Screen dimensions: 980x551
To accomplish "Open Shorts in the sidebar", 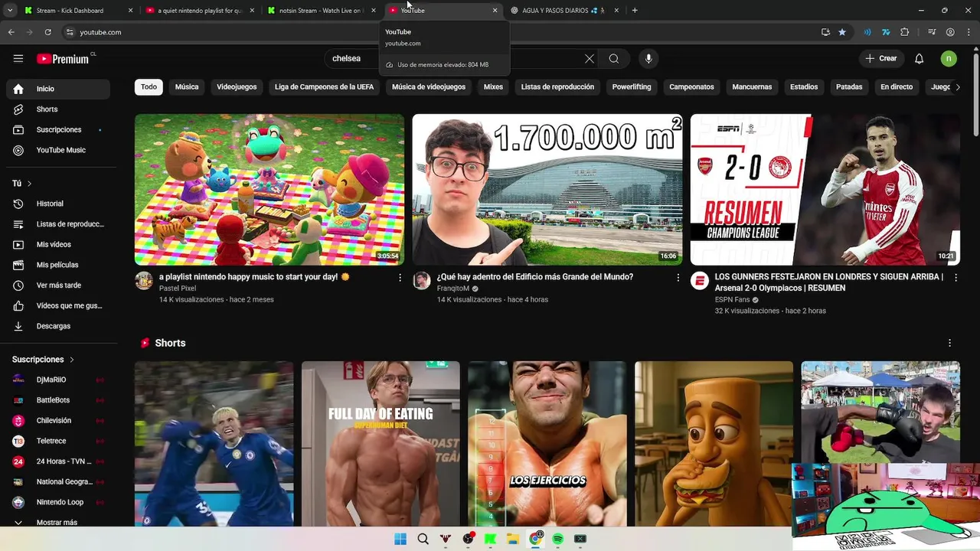I will (x=58, y=109).
